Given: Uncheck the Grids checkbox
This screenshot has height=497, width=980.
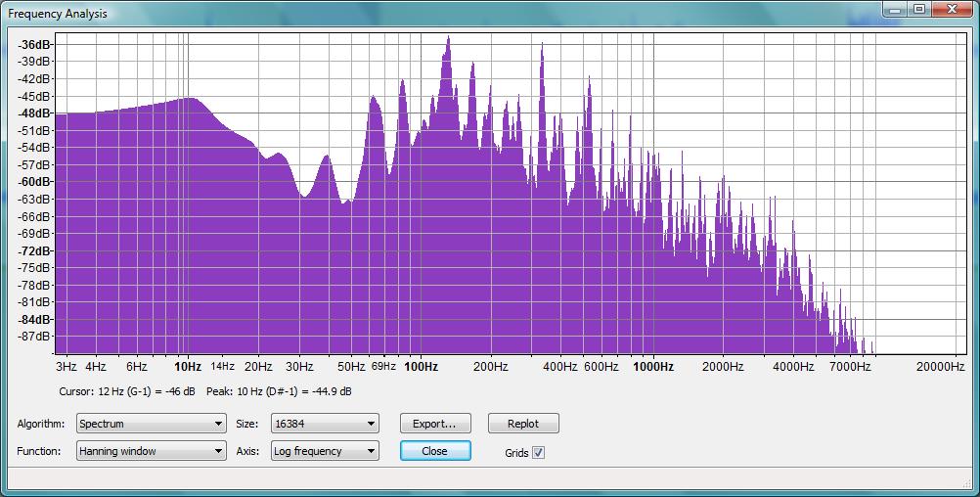Looking at the screenshot, I should point(538,453).
